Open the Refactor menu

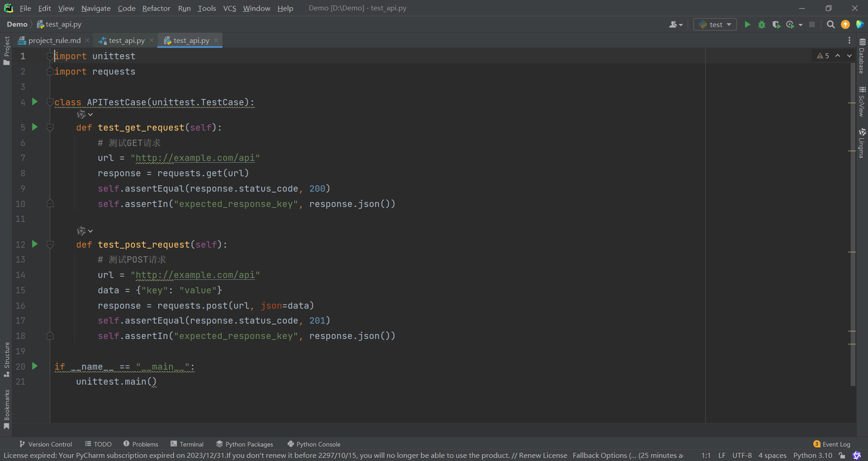coord(156,8)
